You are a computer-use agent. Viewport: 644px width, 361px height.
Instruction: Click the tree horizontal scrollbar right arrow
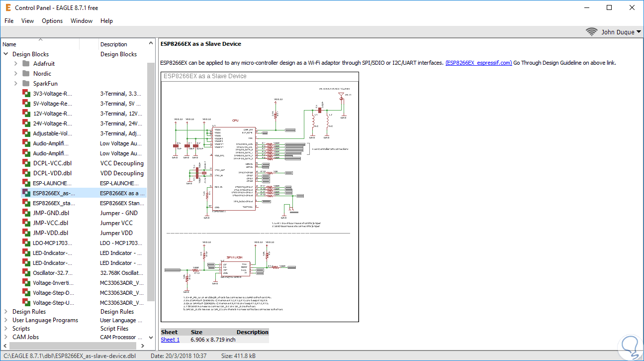pyautogui.click(x=143, y=345)
